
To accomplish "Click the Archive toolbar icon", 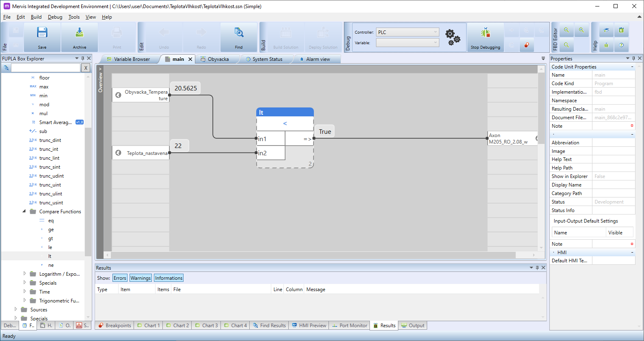I will point(80,33).
